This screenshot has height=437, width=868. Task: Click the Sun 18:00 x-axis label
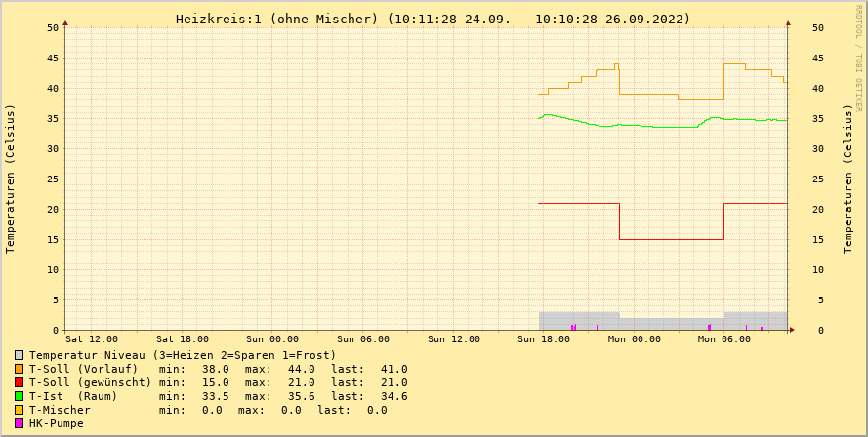click(544, 339)
